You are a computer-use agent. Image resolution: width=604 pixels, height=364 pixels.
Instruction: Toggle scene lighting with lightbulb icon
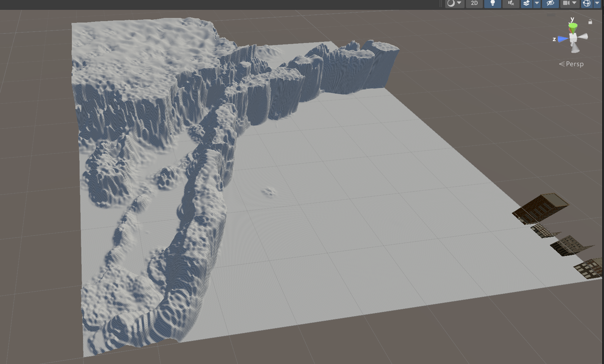point(492,3)
